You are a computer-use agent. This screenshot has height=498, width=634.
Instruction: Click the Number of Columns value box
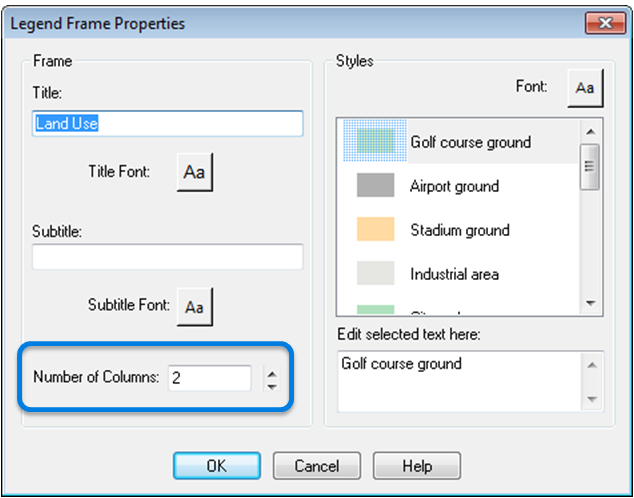209,378
